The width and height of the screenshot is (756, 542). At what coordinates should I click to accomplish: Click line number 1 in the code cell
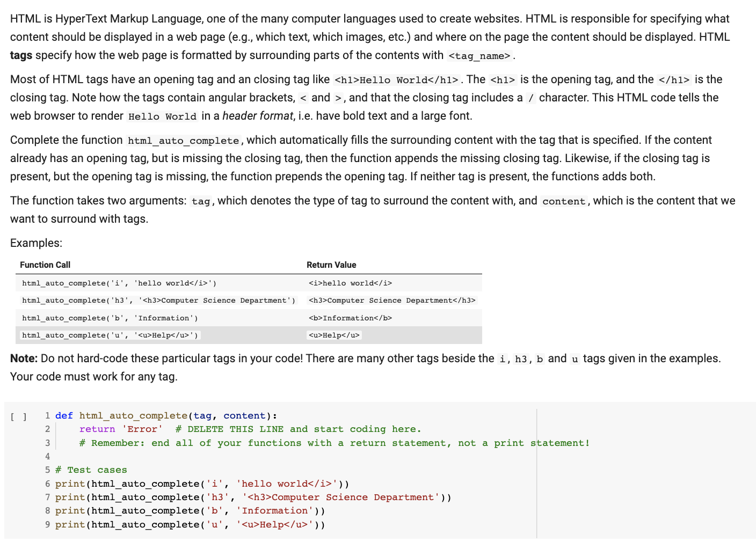47,415
